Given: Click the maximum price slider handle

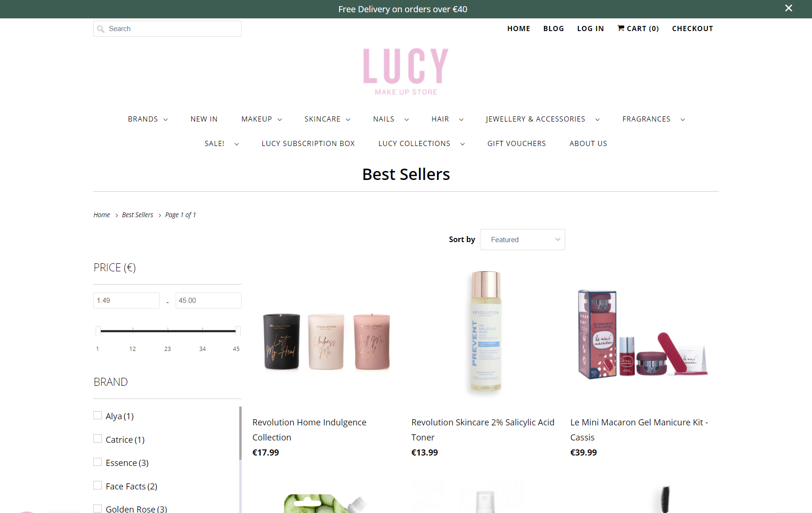Looking at the screenshot, I should [x=238, y=331].
